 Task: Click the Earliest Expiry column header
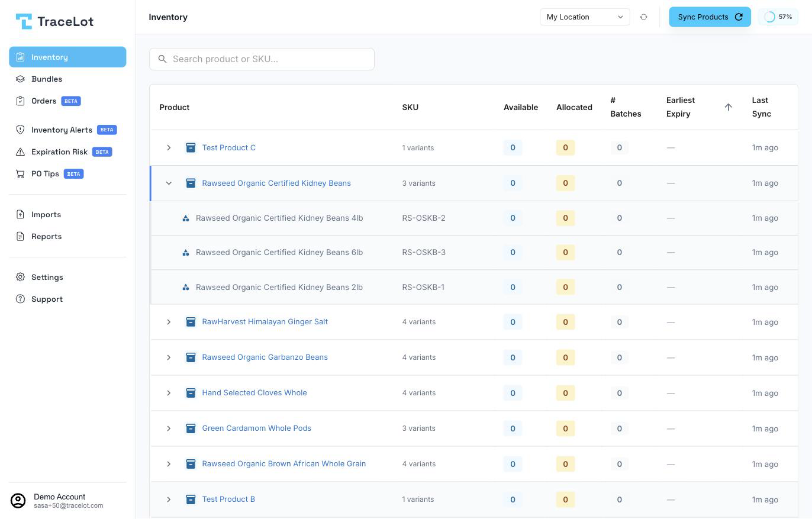coord(680,107)
